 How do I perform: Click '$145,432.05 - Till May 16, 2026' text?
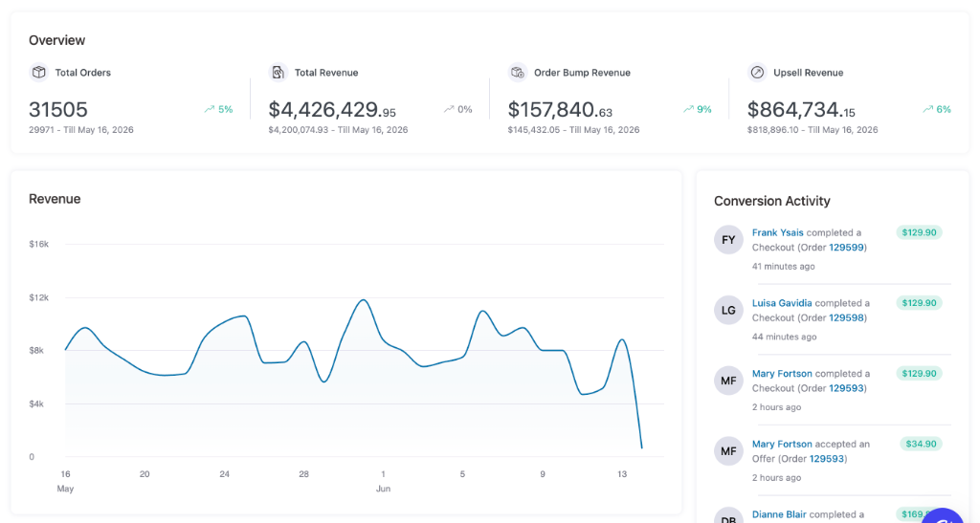574,130
